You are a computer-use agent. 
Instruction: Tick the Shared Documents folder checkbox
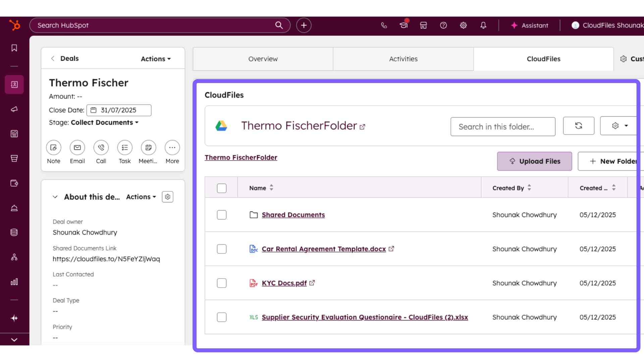pyautogui.click(x=222, y=215)
